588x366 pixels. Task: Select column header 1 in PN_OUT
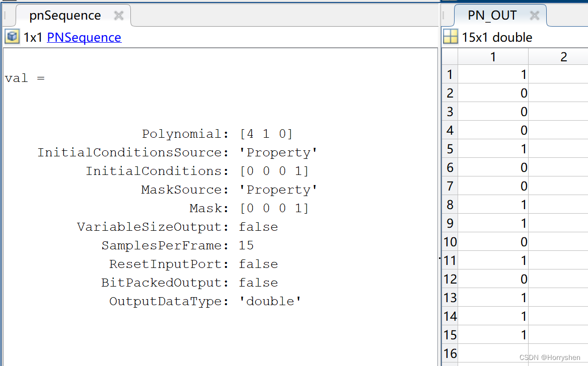(493, 57)
